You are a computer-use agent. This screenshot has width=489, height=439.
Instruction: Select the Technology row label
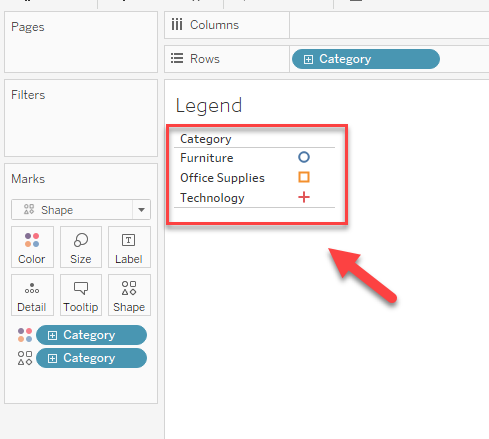(212, 198)
